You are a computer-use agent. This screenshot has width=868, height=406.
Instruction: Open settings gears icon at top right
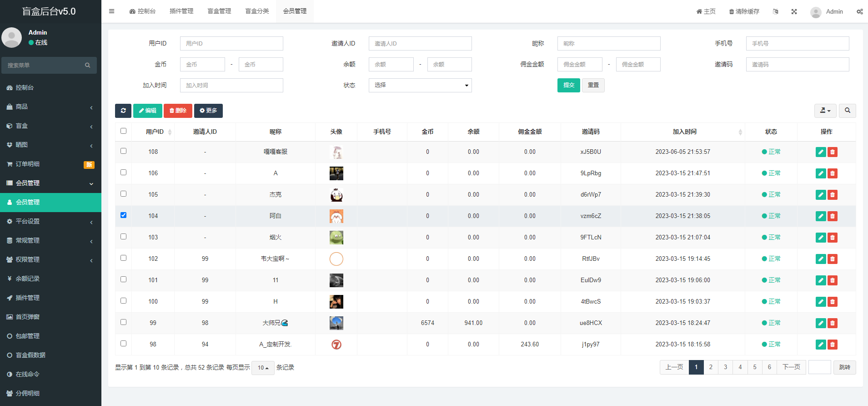tap(859, 11)
